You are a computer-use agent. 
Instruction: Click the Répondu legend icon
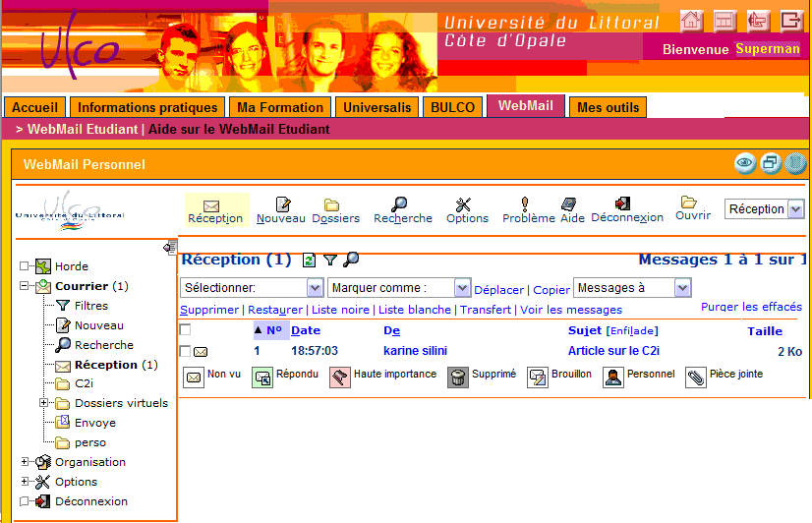262,378
